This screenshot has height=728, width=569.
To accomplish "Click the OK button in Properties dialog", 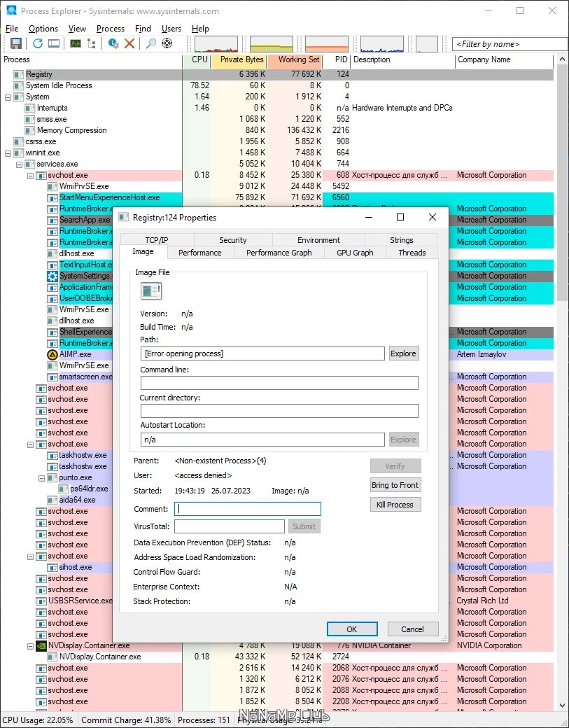I will 352,629.
